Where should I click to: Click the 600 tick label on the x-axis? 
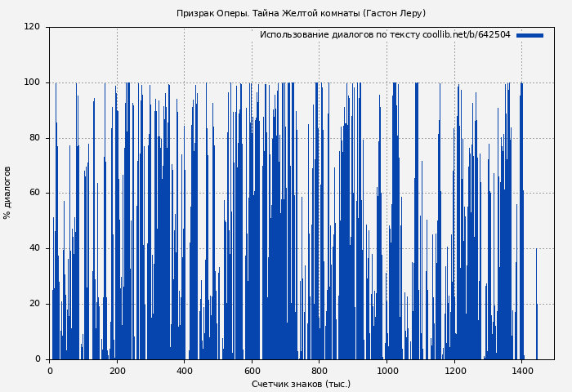click(252, 371)
